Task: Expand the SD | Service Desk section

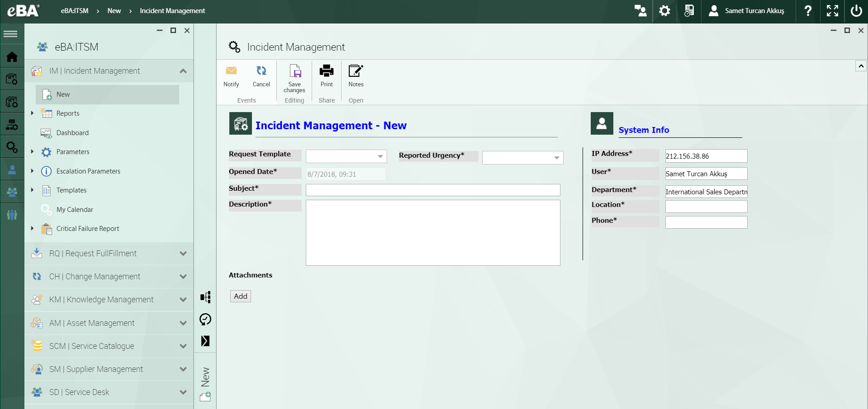Action: pos(183,392)
